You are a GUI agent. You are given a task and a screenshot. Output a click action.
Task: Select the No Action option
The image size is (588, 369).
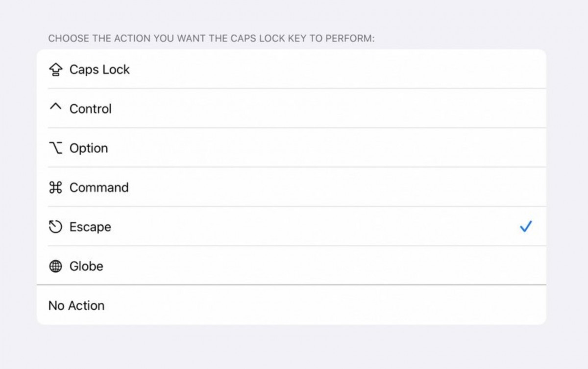[76, 305]
